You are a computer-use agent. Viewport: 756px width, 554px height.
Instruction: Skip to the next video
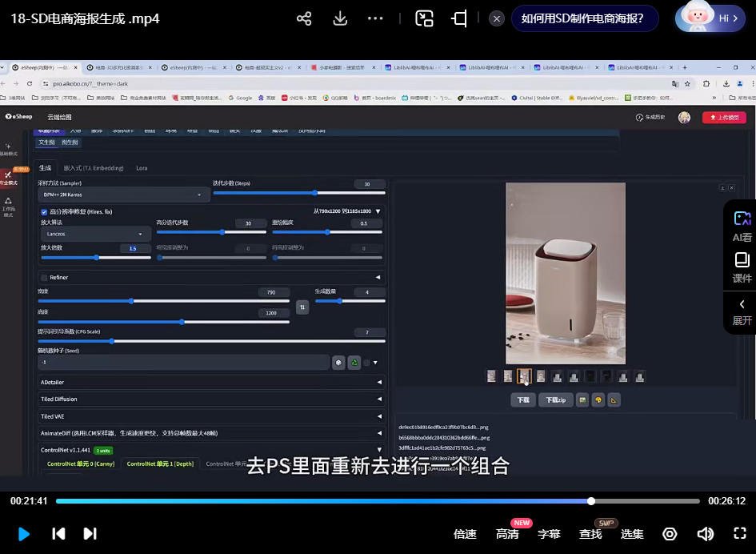pos(90,533)
